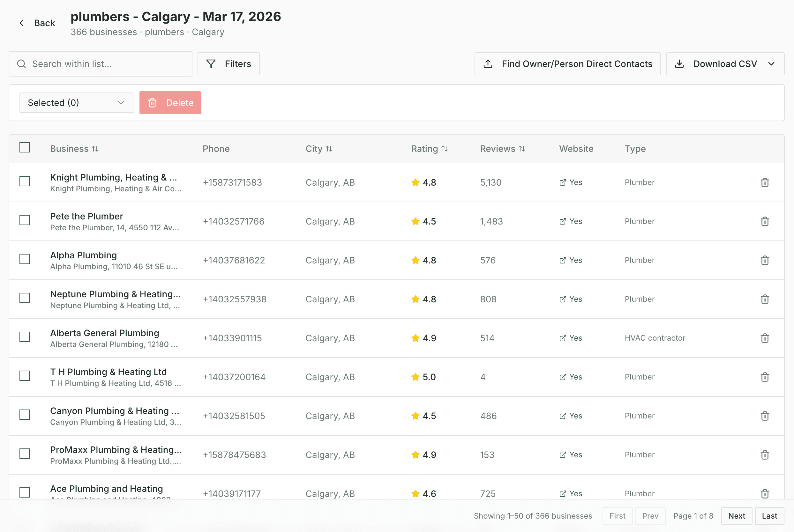
Task: Open Alpha Plumbing's website via the external link icon
Action: pos(562,260)
